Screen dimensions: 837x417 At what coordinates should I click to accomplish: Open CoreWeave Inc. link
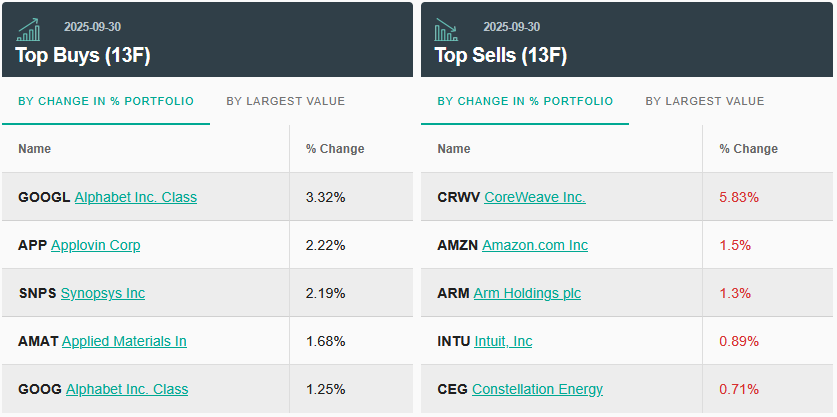point(534,197)
